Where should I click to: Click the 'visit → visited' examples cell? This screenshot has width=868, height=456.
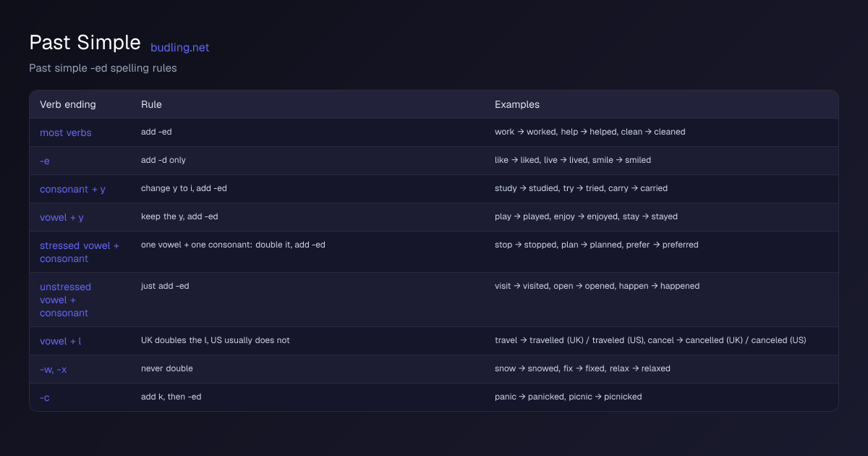coord(597,286)
